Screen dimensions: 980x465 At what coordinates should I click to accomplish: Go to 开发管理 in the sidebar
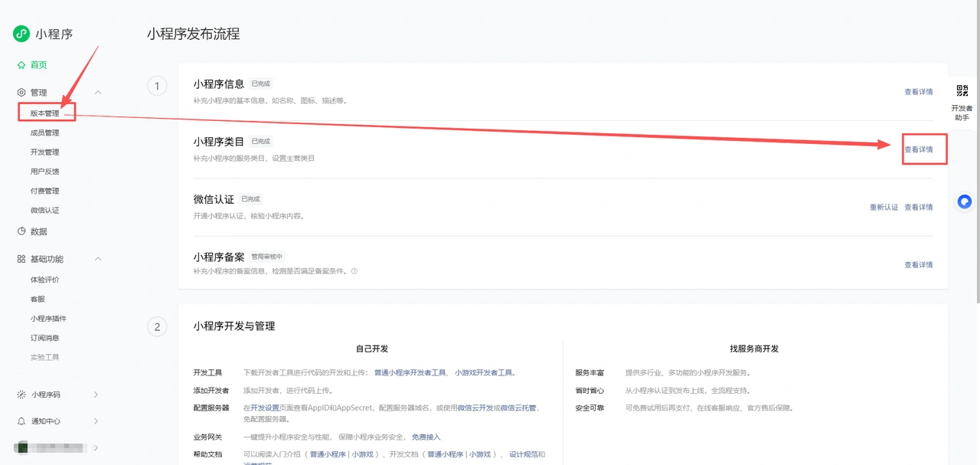click(44, 152)
